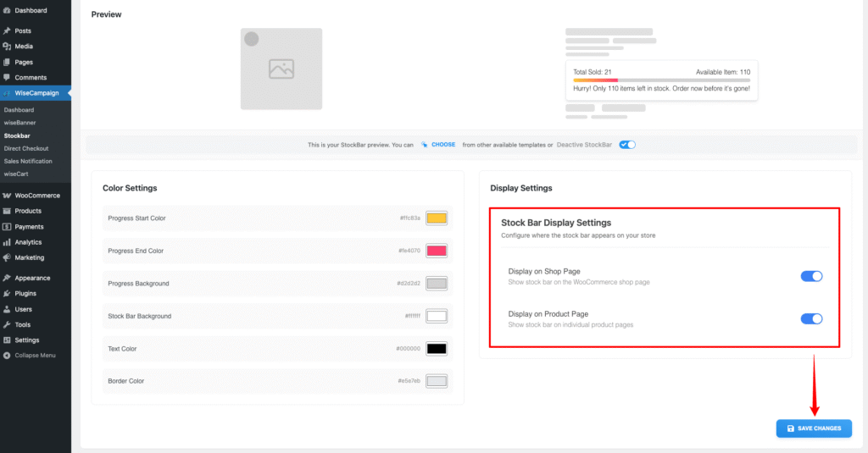Open Border Color light gray swatch
This screenshot has width=868, height=453.
coord(437,381)
